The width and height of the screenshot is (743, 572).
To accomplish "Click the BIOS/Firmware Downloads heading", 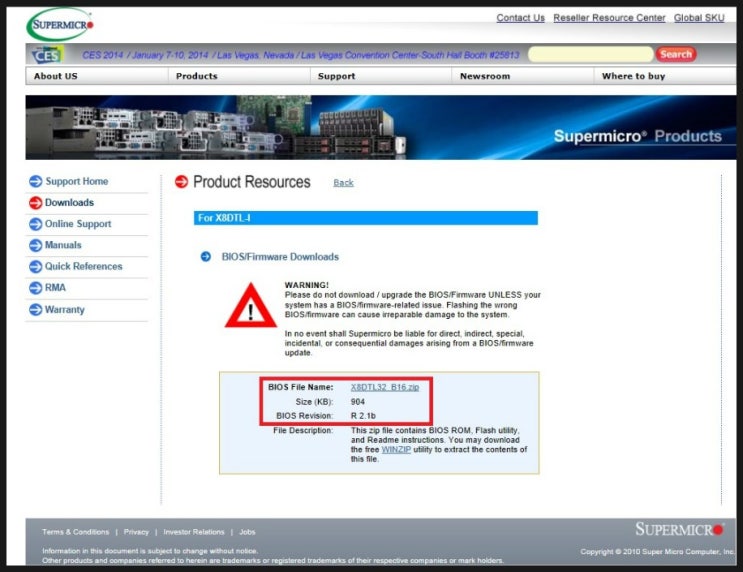I will [x=280, y=257].
